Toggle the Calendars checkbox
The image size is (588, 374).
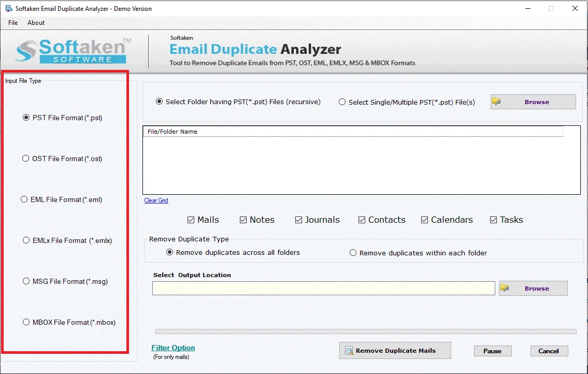click(424, 220)
